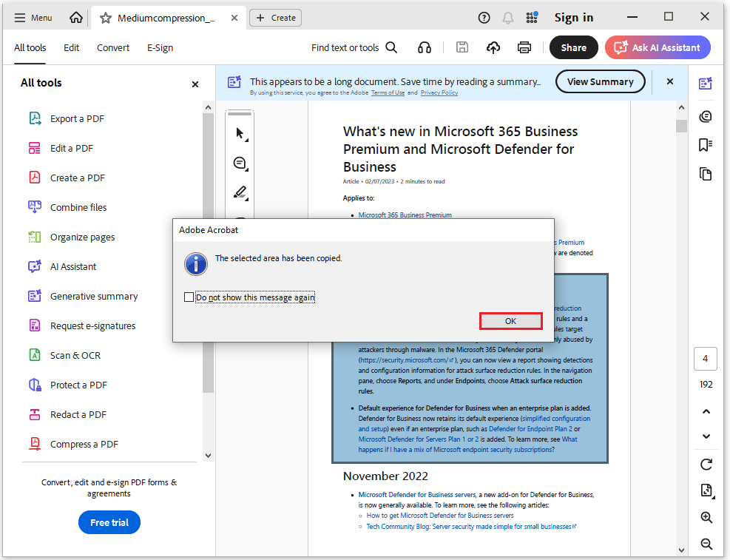This screenshot has width=730, height=560.
Task: Open the Help question mark icon
Action: (484, 18)
